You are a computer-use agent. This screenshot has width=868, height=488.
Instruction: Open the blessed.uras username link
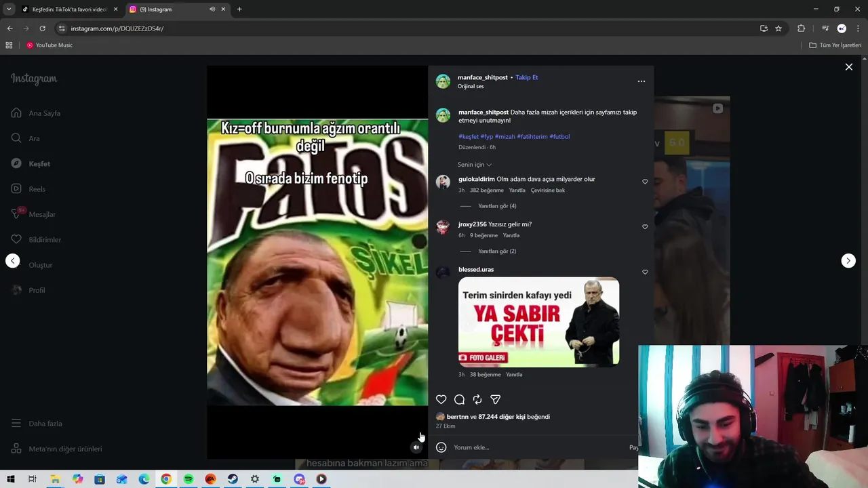(476, 270)
